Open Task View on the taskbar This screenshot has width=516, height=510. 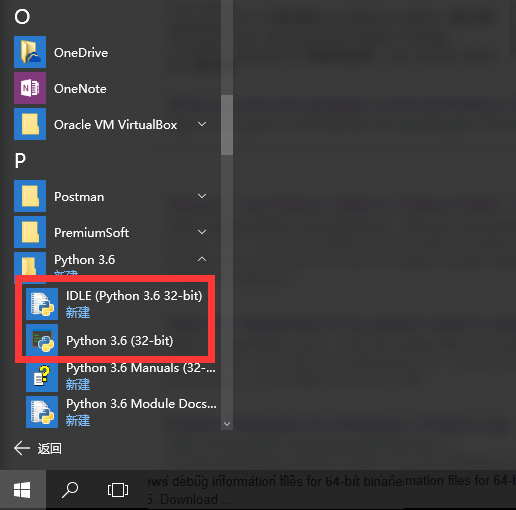point(118,490)
